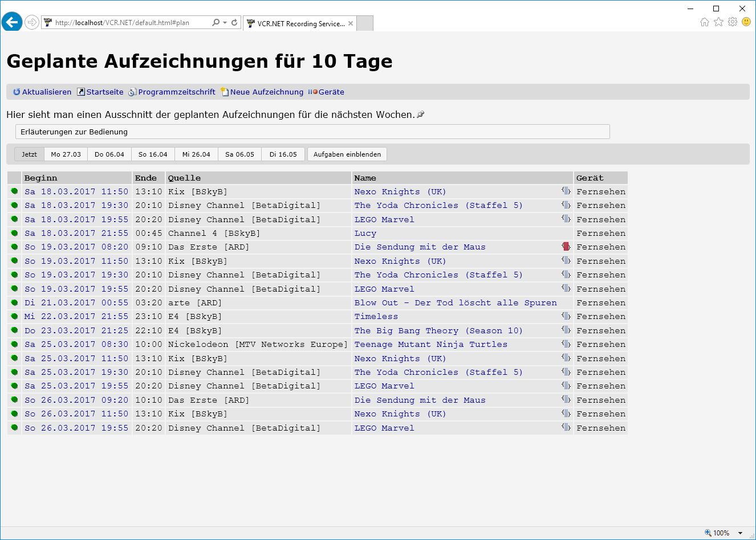This screenshot has height=540, width=756.
Task: Click the Programmzeitschrift clock icon
Action: click(x=132, y=92)
